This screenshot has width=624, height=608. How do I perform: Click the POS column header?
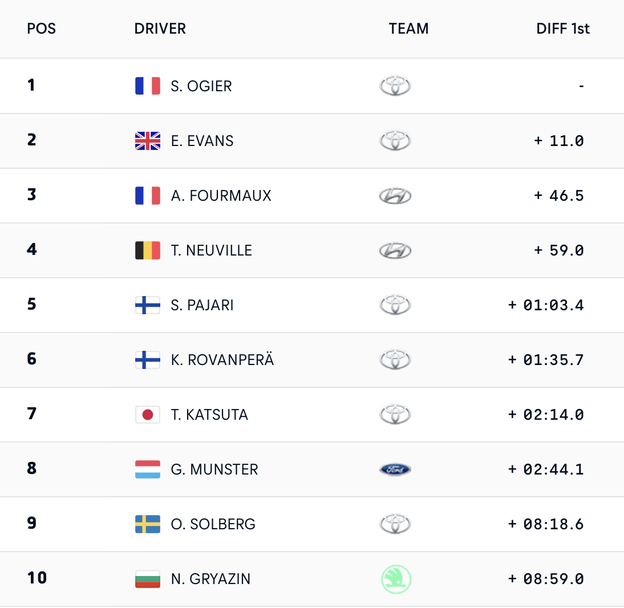pos(41,29)
